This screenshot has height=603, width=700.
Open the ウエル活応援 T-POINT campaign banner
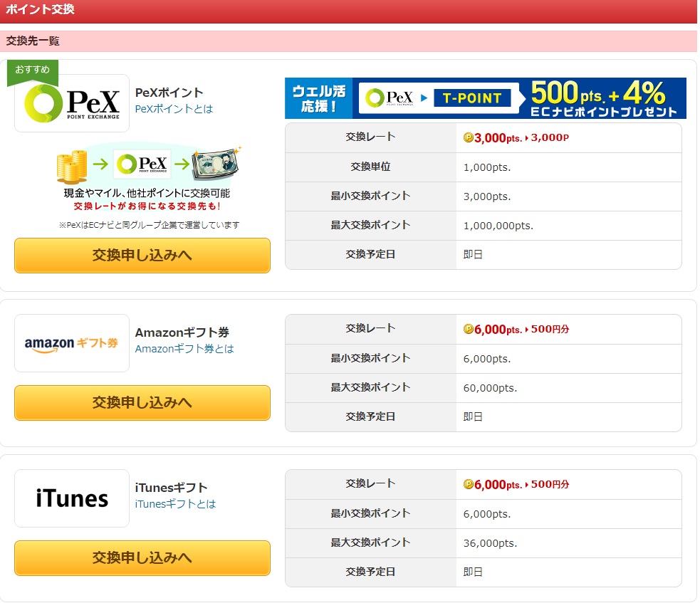click(x=485, y=98)
